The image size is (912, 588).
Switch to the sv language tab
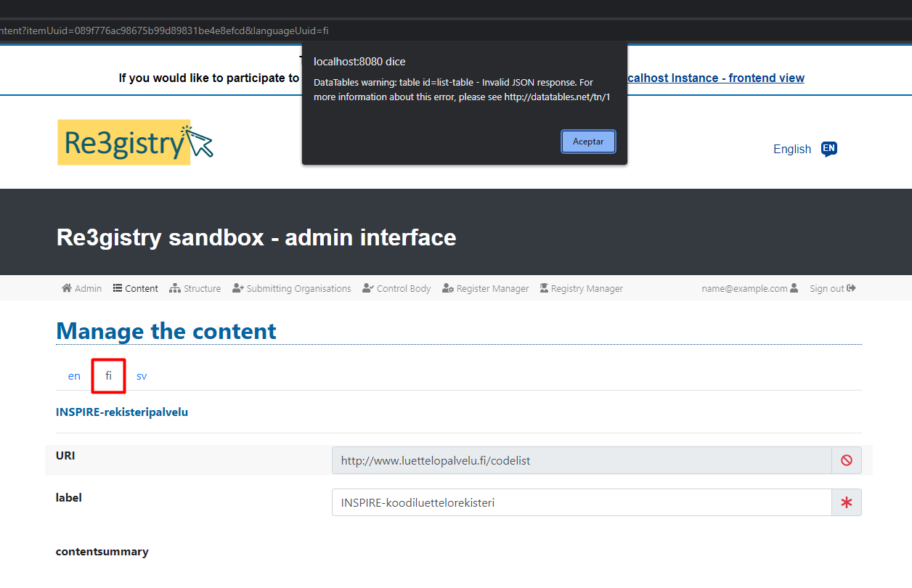coord(142,375)
